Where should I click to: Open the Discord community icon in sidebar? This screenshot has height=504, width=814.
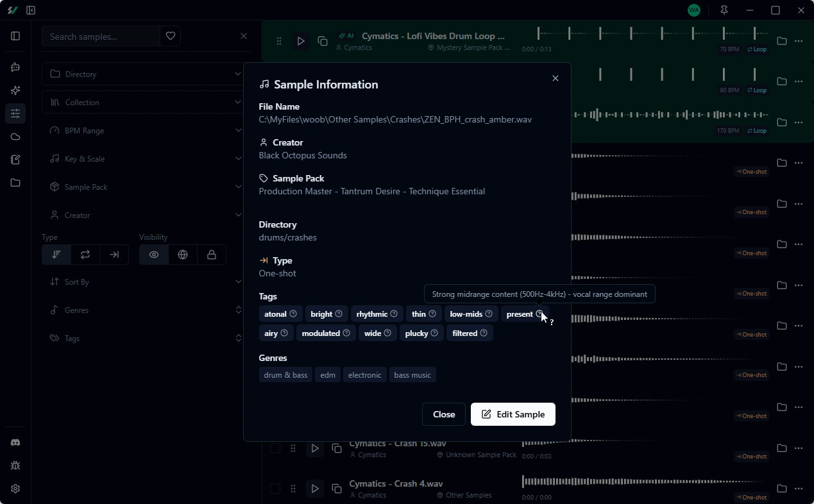[15, 442]
